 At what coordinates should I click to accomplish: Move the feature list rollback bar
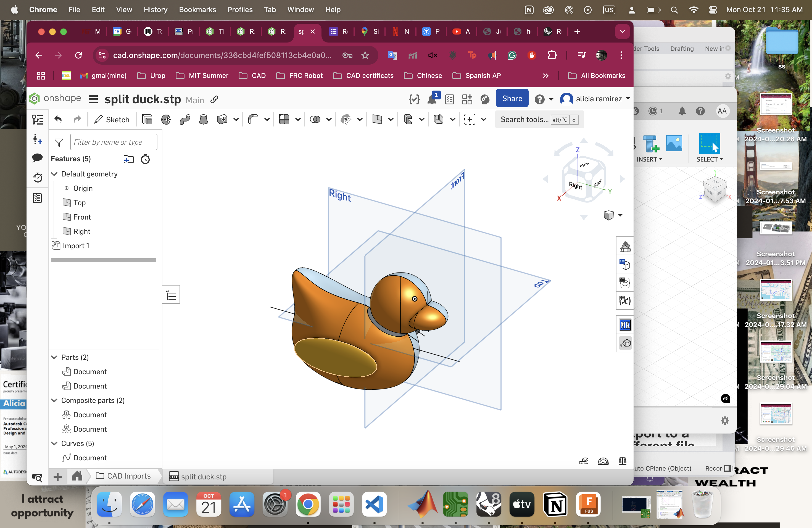[104, 260]
